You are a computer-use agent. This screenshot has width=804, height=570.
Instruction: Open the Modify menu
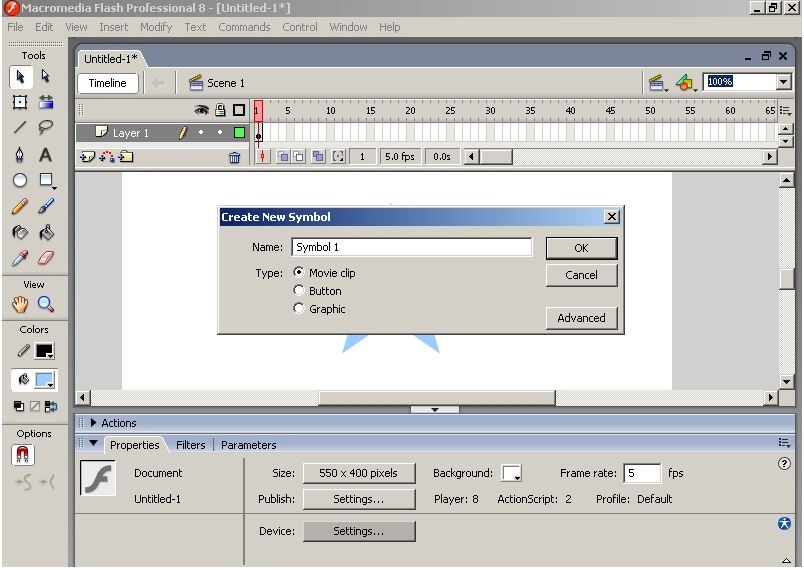tap(156, 27)
